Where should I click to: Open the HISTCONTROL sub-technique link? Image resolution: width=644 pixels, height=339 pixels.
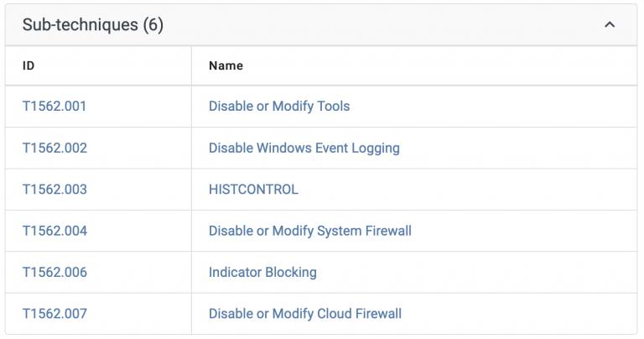pos(253,190)
